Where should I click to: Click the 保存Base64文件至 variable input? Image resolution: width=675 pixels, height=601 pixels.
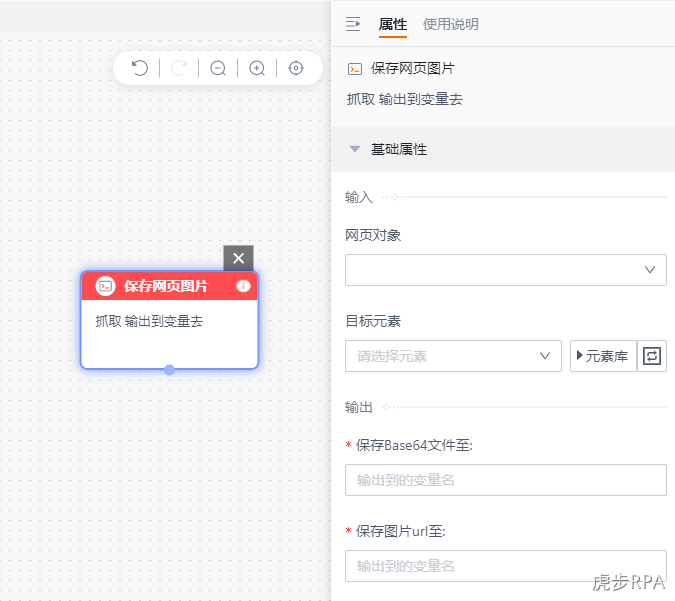pos(506,480)
